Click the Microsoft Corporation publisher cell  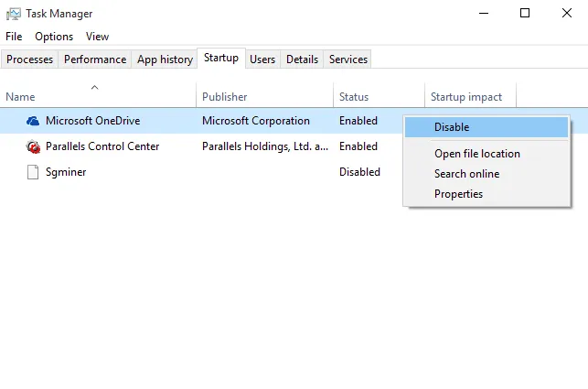(256, 121)
